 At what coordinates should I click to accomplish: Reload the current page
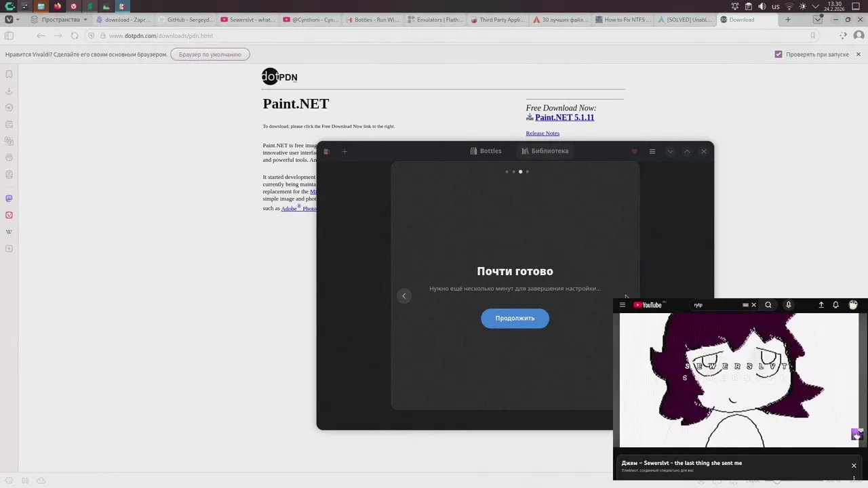75,36
